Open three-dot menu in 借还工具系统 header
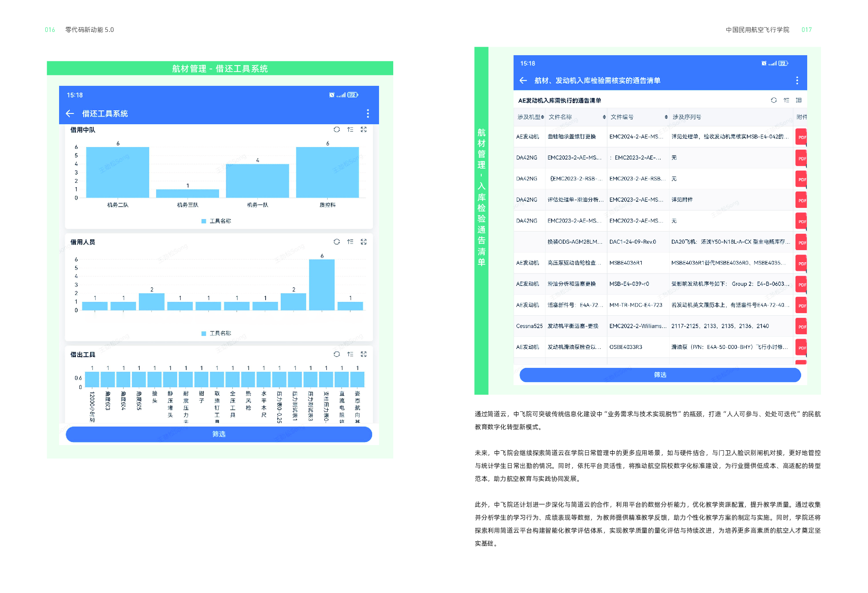868x593 pixels. 367,113
